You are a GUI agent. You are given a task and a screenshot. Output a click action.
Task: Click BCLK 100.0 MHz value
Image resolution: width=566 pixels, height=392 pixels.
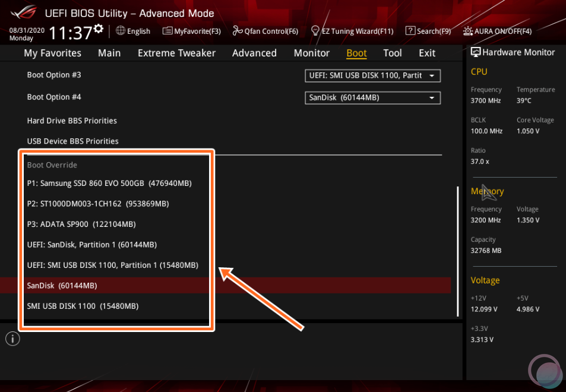coord(486,131)
